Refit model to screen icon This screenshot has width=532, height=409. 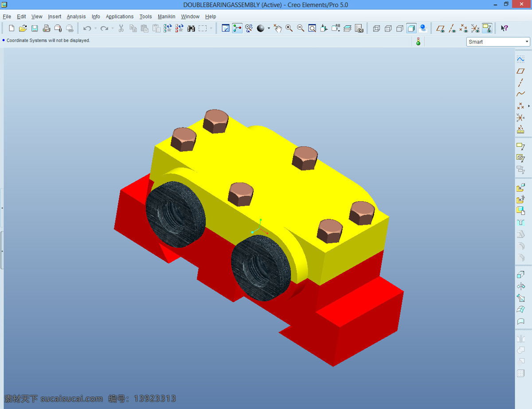click(x=312, y=28)
